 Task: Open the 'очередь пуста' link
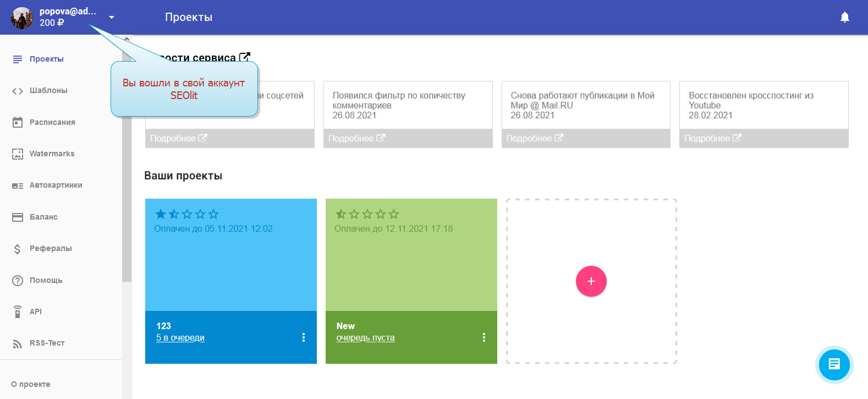click(x=365, y=338)
